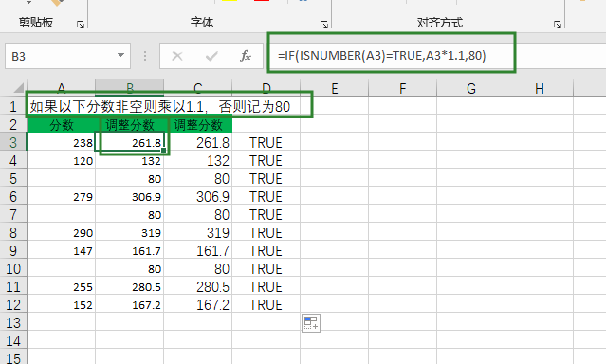Select cell B5 containing 80
Viewport: 606px width, 364px height.
point(130,178)
